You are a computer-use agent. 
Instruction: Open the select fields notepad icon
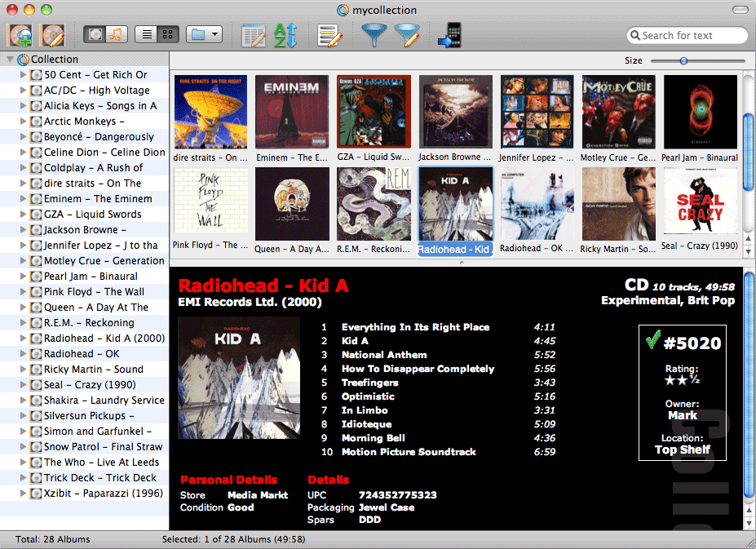tap(254, 36)
